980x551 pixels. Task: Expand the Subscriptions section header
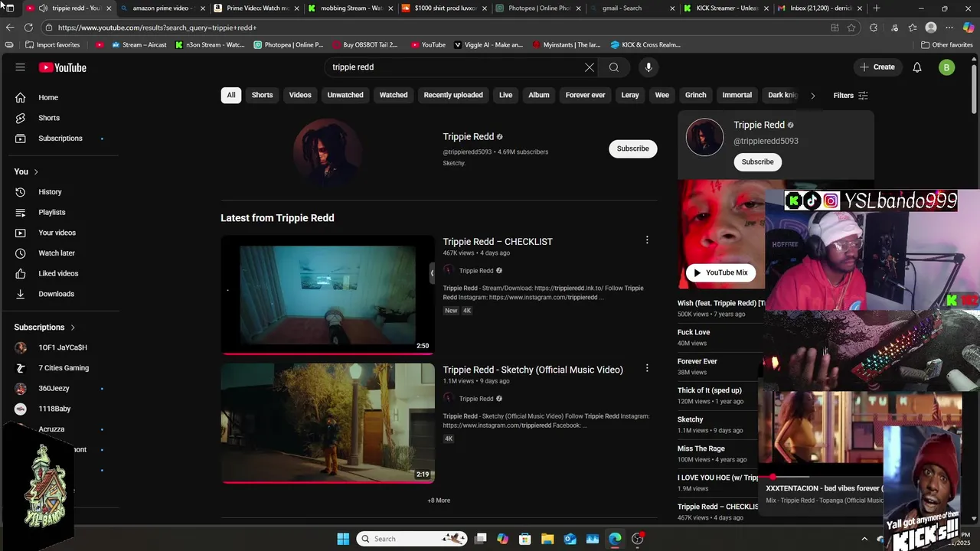click(44, 327)
